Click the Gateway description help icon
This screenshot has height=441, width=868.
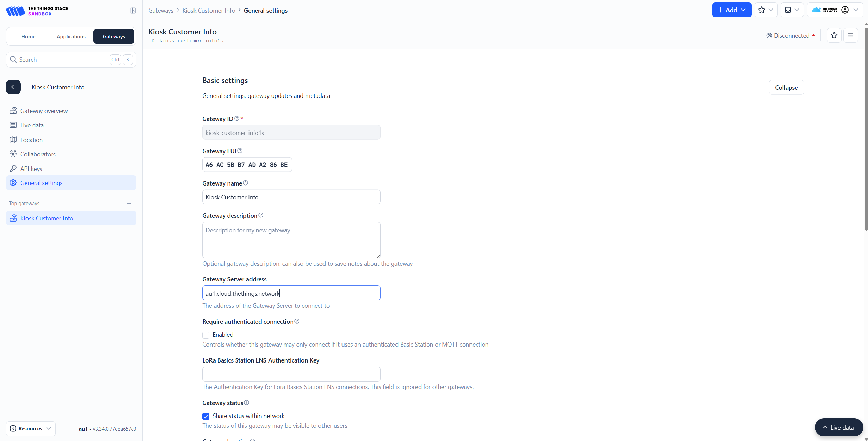point(261,215)
